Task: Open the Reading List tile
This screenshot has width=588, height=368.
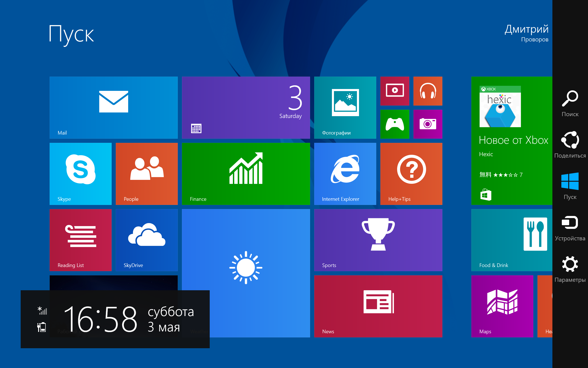Action: tap(80, 240)
